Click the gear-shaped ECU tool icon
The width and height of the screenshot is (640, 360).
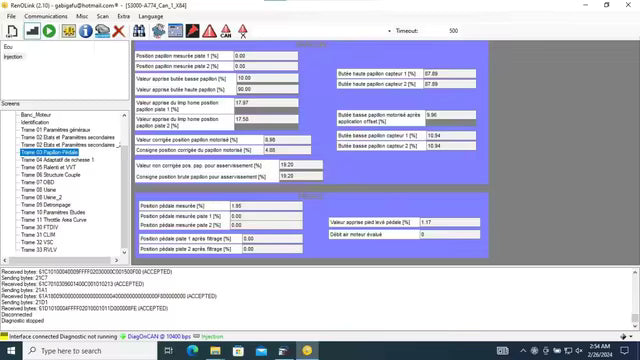(x=158, y=31)
